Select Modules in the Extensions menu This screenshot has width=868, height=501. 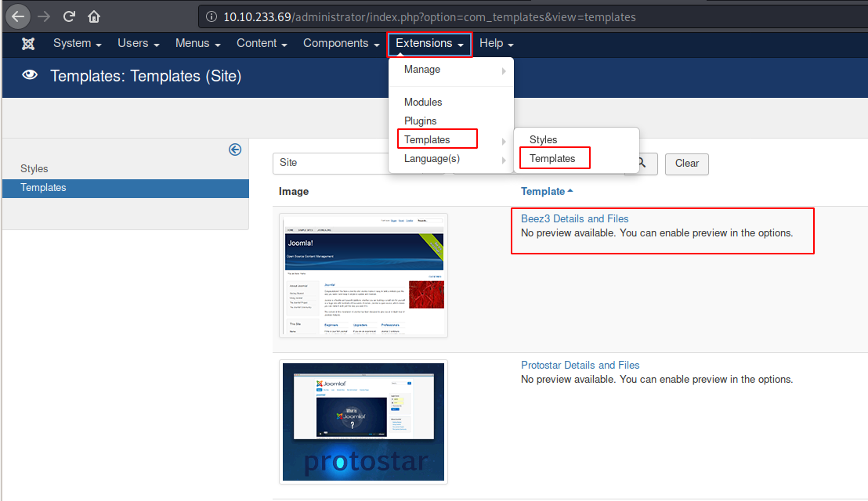(x=423, y=102)
